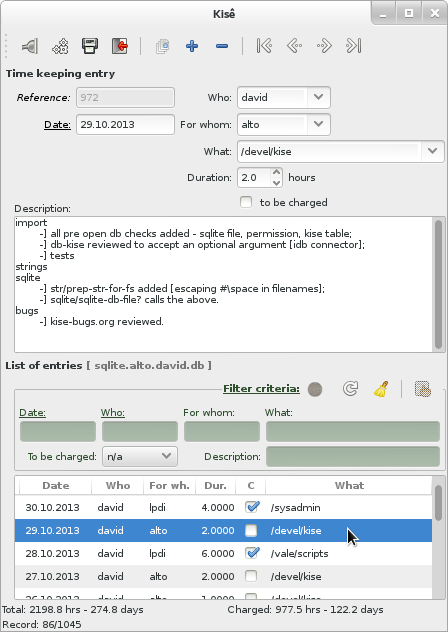Go to first record arrow icon
The image size is (448, 632).
(264, 46)
